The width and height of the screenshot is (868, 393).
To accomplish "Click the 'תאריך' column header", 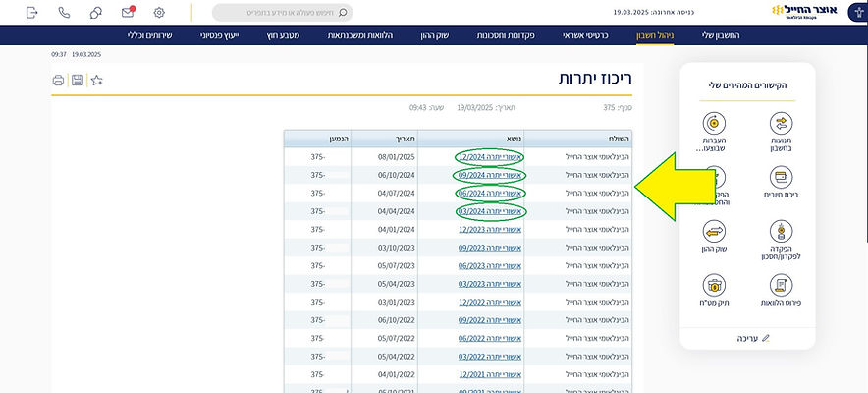I will click(385, 139).
